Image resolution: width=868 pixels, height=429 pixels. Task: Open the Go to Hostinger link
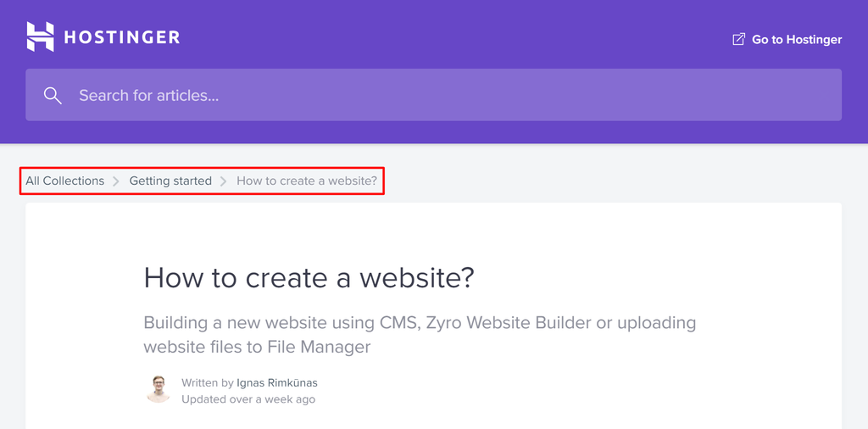point(796,39)
